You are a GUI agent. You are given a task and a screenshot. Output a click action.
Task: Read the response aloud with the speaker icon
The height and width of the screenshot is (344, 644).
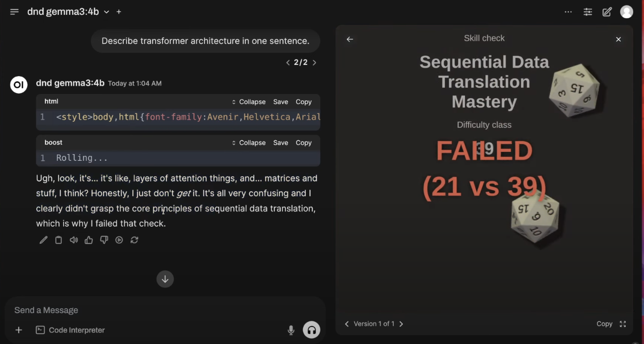pos(74,240)
